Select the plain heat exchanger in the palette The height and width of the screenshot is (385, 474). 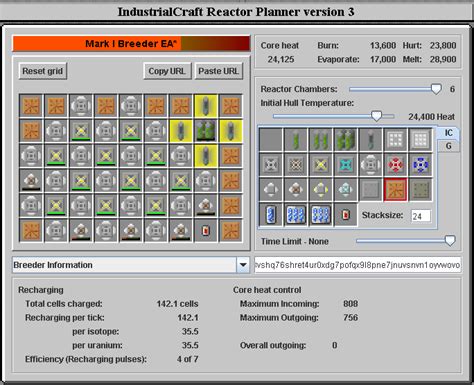coord(271,189)
